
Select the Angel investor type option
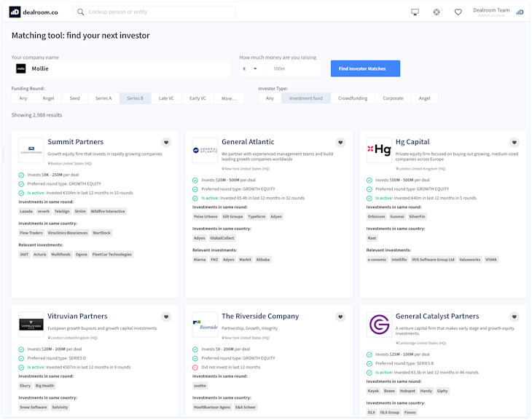tap(424, 98)
